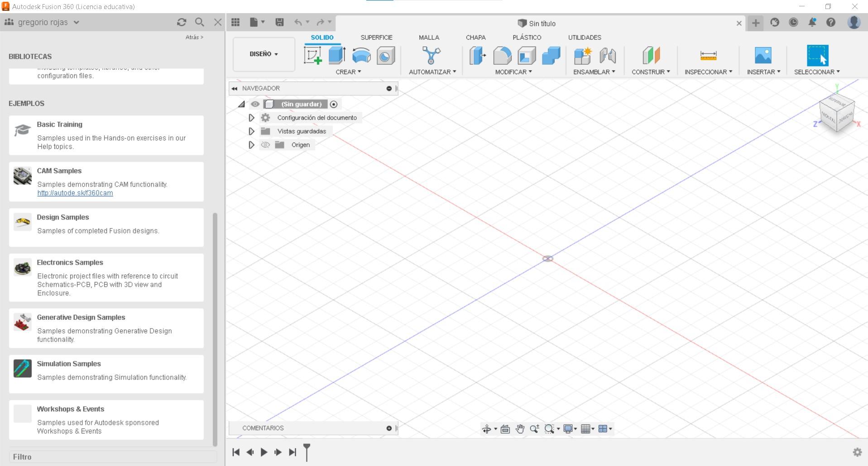Image resolution: width=868 pixels, height=466 pixels.
Task: Select the New Component tool
Action: 583,56
